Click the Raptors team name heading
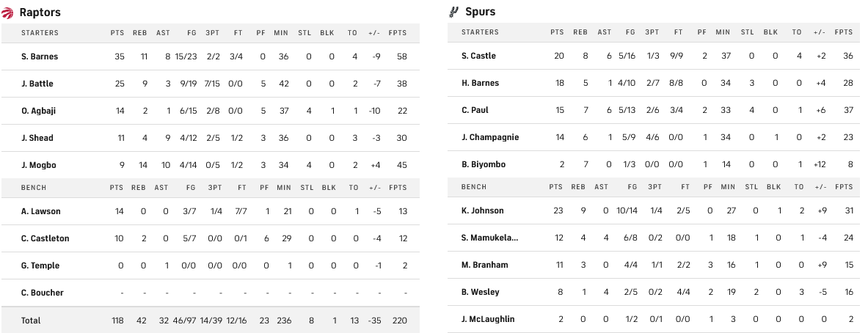This screenshot has width=868, height=333. (x=40, y=12)
